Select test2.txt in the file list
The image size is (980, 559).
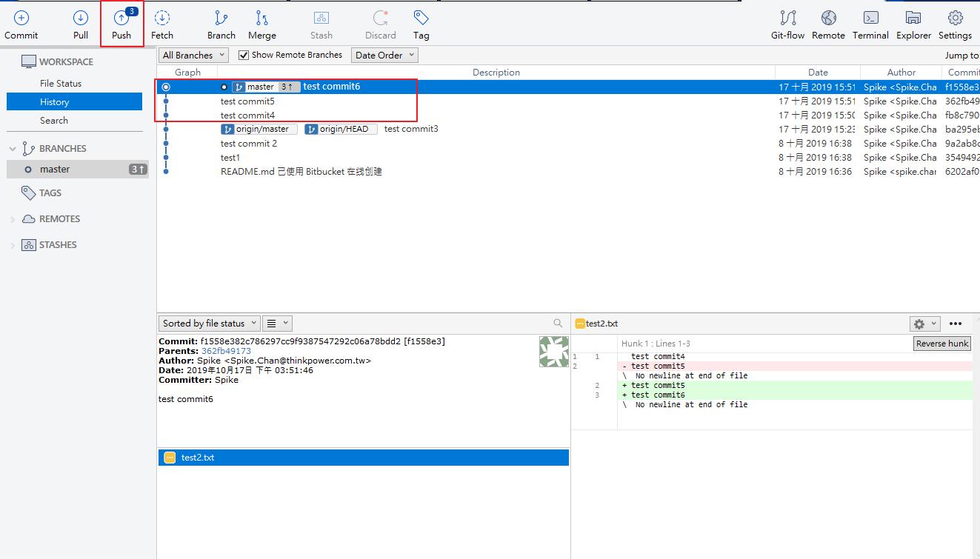click(364, 458)
